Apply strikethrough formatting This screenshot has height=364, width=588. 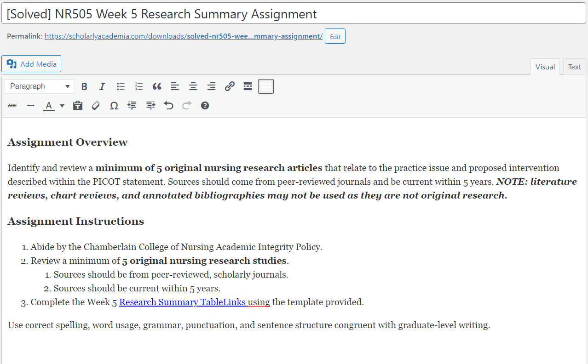(12, 106)
